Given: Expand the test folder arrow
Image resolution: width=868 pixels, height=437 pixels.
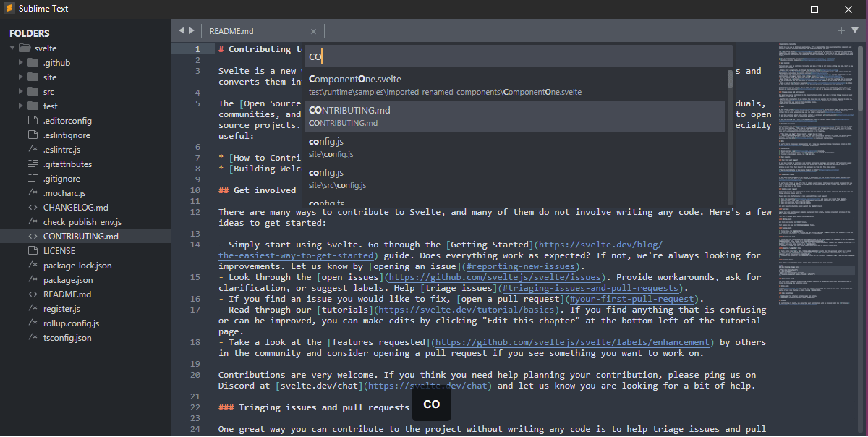Looking at the screenshot, I should click(x=21, y=106).
